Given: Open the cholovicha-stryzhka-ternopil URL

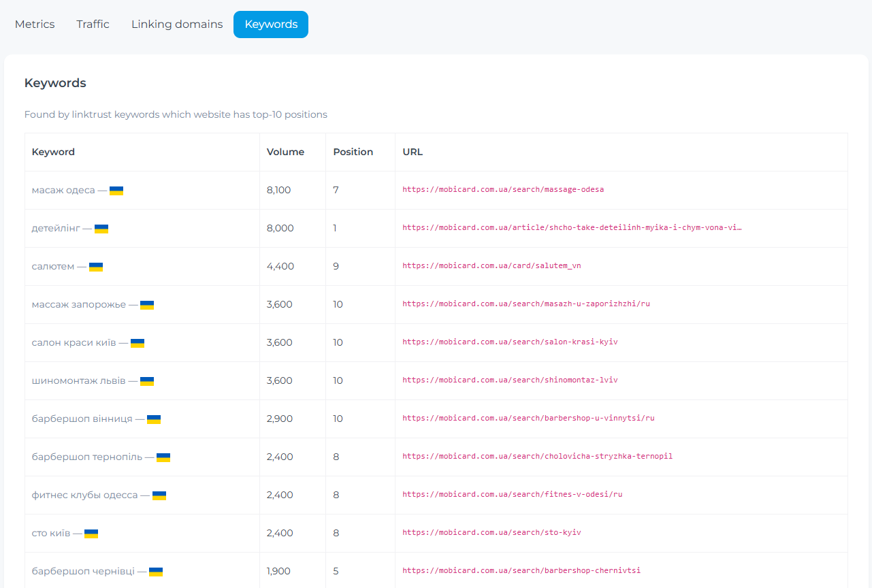Looking at the screenshot, I should (537, 457).
